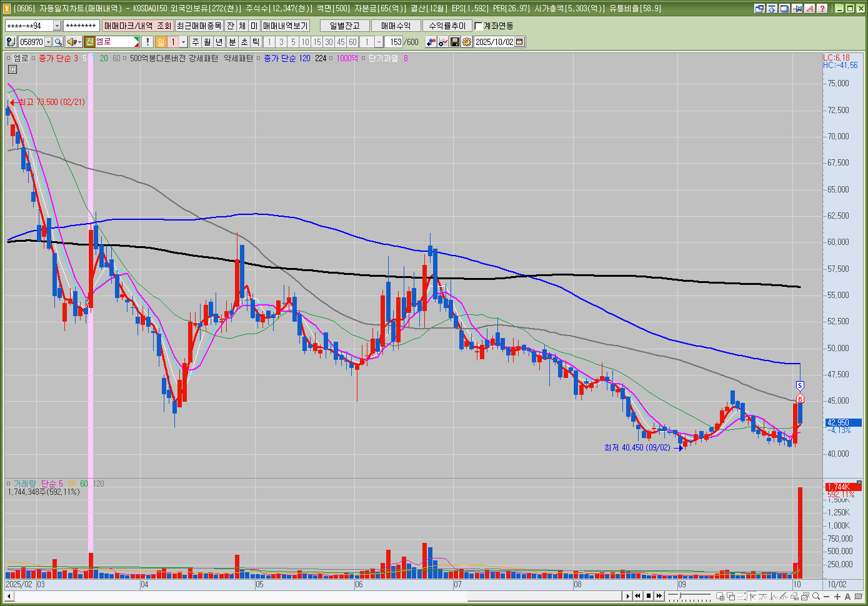The height and width of the screenshot is (606, 868).
Task: Click the S sell marker on the chart
Action: tap(800, 385)
